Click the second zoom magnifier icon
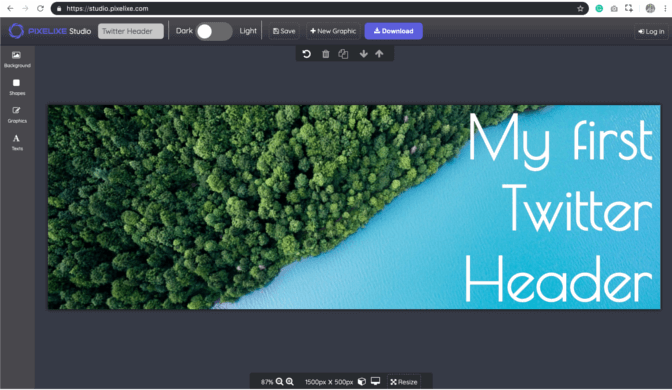The height and width of the screenshot is (390, 672). coord(290,381)
